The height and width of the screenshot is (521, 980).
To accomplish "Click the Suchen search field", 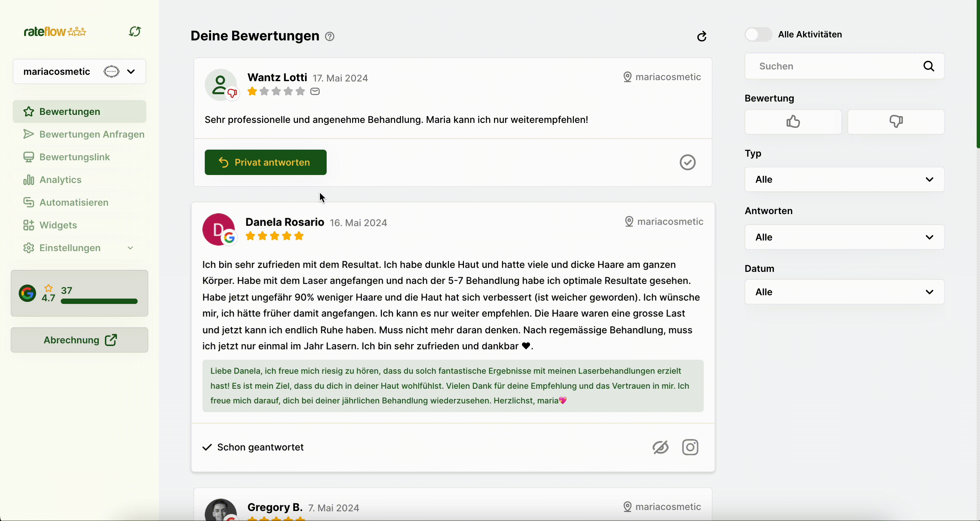I will 833,66.
